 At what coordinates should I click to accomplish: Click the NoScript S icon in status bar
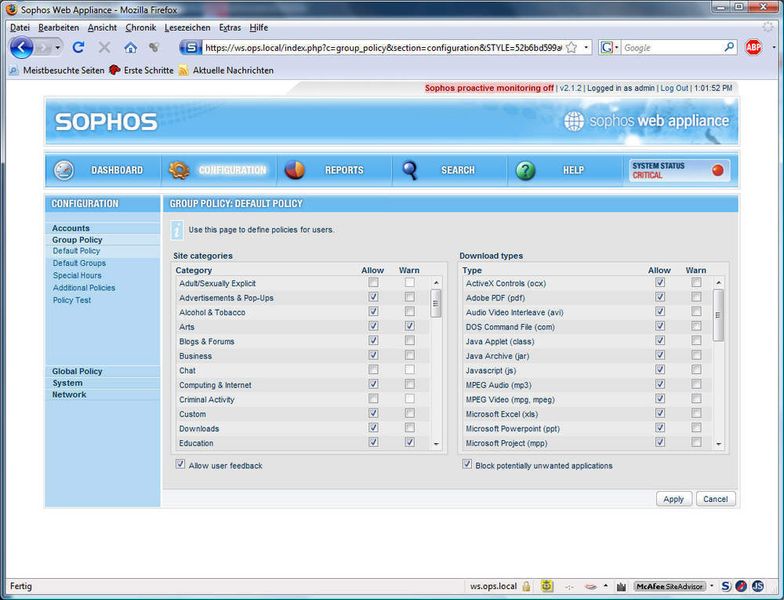click(x=726, y=586)
